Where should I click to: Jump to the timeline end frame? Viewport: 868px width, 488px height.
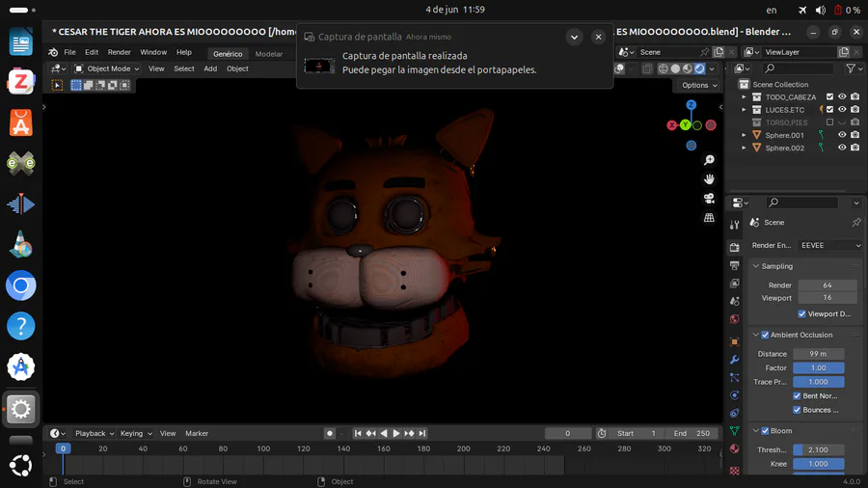[x=421, y=434]
